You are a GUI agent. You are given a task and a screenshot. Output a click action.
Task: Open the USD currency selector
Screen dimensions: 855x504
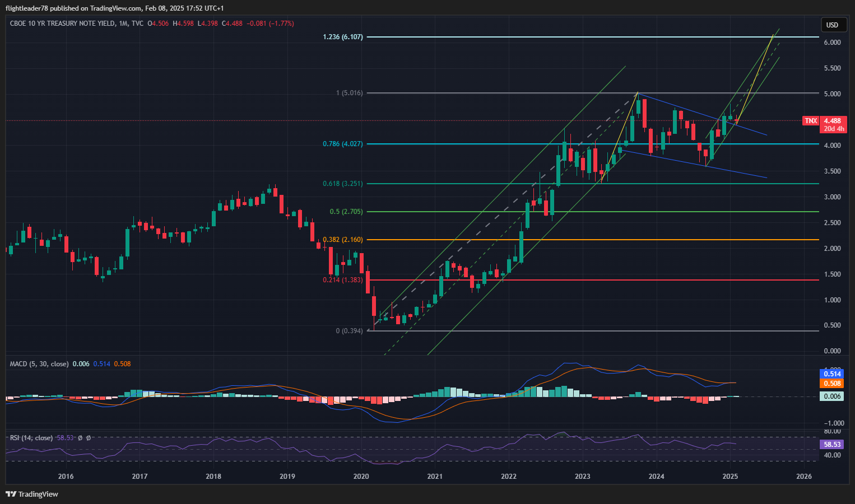(833, 25)
